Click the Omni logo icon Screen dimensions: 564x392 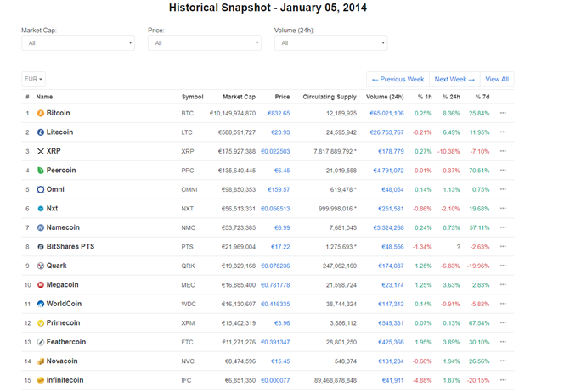41,189
